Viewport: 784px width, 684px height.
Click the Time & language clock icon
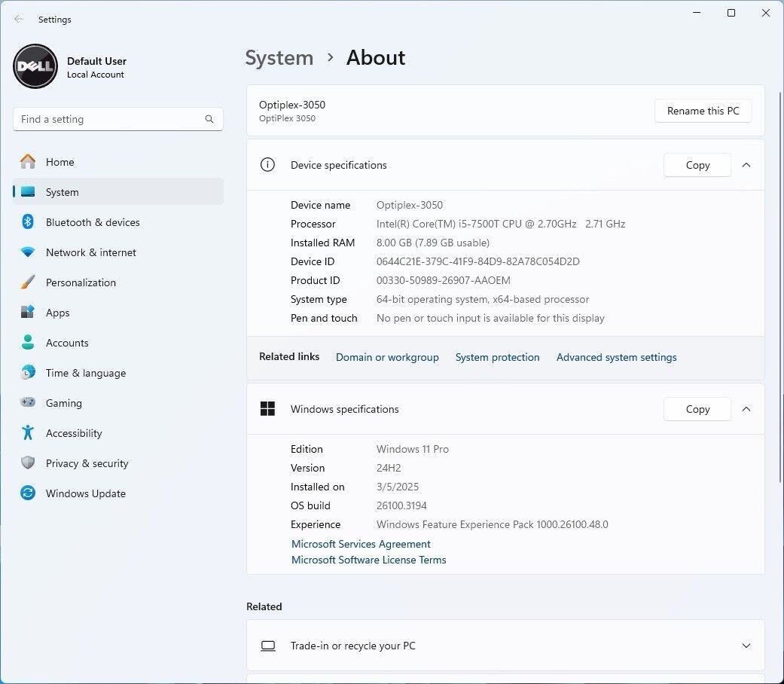click(28, 372)
